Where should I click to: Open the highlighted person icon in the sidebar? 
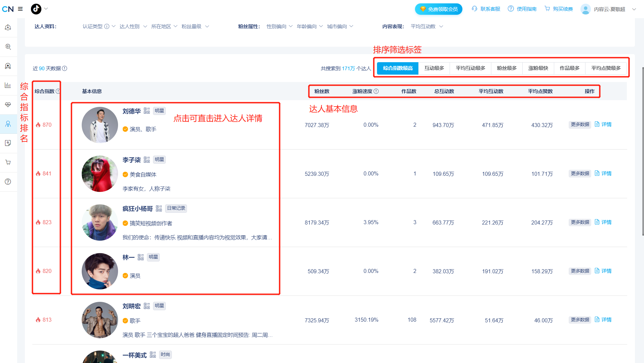8,124
